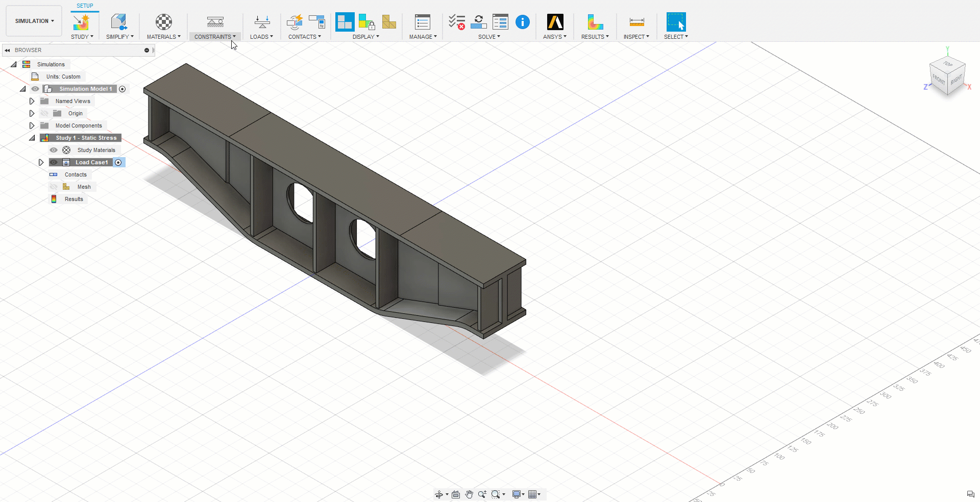Expand the Named Views tree node
This screenshot has width=980, height=502.
tap(32, 101)
